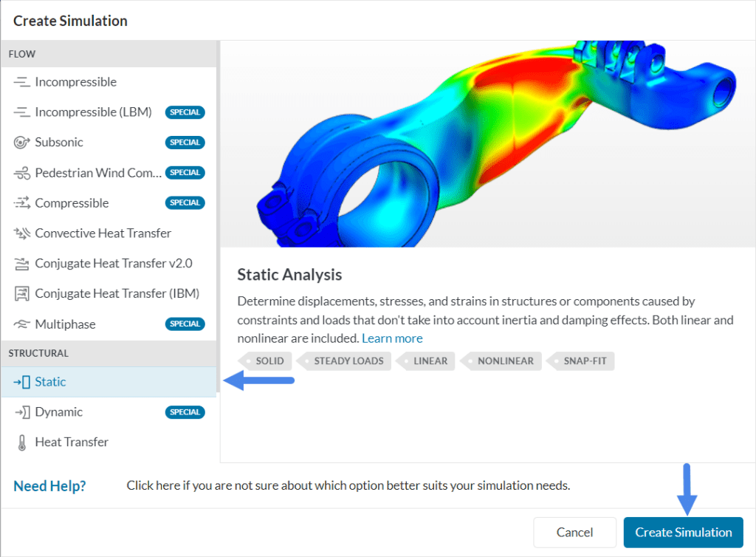Select the Incompressible flow icon
Screen dimensions: 756x557
tap(24, 81)
